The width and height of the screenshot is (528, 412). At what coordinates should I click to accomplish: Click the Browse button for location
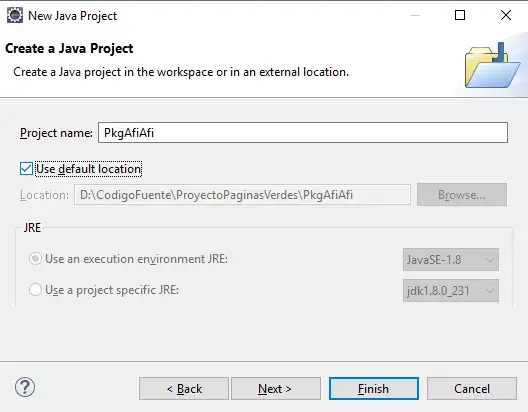point(462,195)
